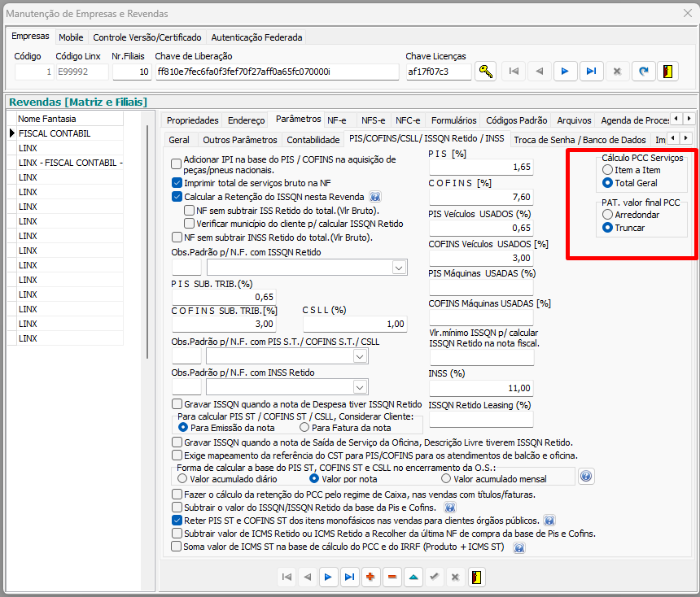The height and width of the screenshot is (597, 700).
Task: Click the P I S [%] field with 1,65
Action: pyautogui.click(x=481, y=168)
